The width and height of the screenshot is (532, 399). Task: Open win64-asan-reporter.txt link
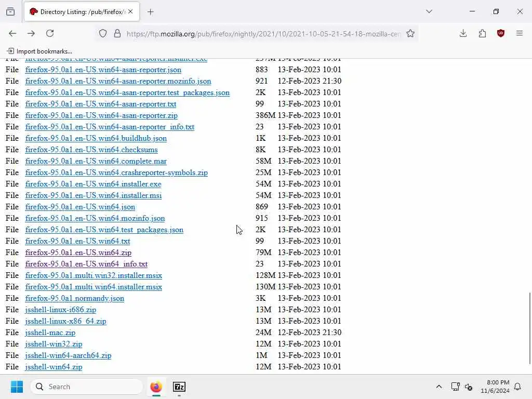(x=100, y=104)
